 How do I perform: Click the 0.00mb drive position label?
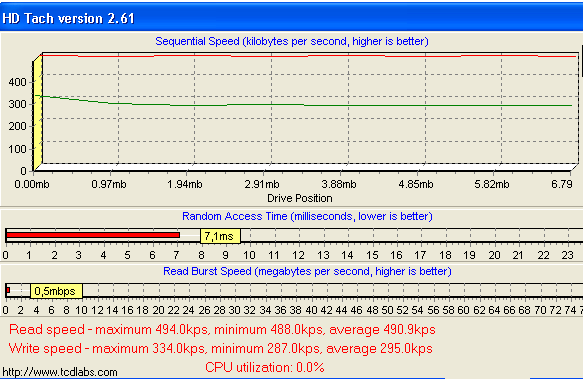pos(32,184)
